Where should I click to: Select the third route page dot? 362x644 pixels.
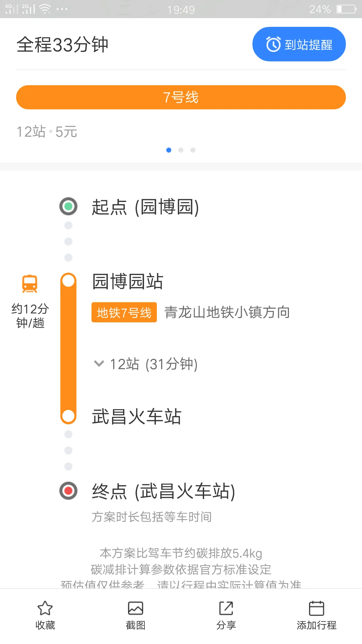click(x=193, y=150)
